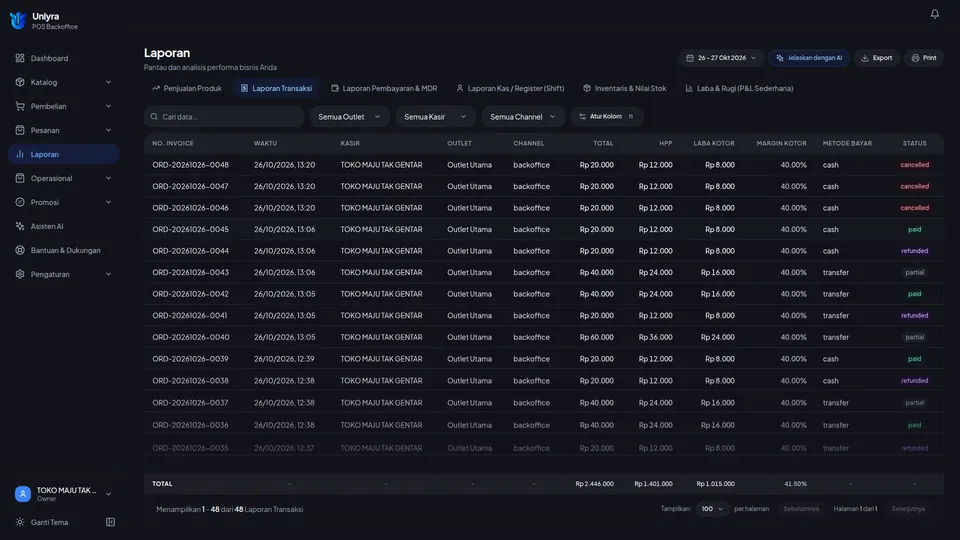
Task: Change rows per page dropdown showing 100
Action: [711, 509]
